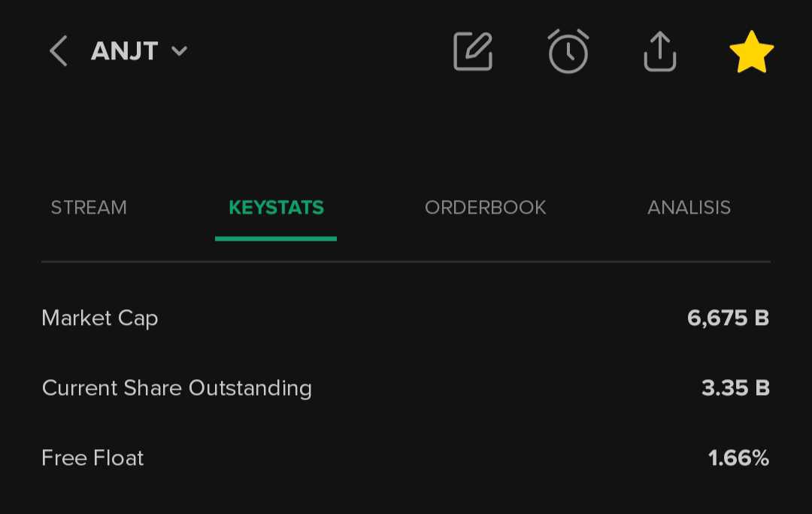Select the KEYSTATS tab
The width and height of the screenshot is (812, 514).
coord(276,208)
